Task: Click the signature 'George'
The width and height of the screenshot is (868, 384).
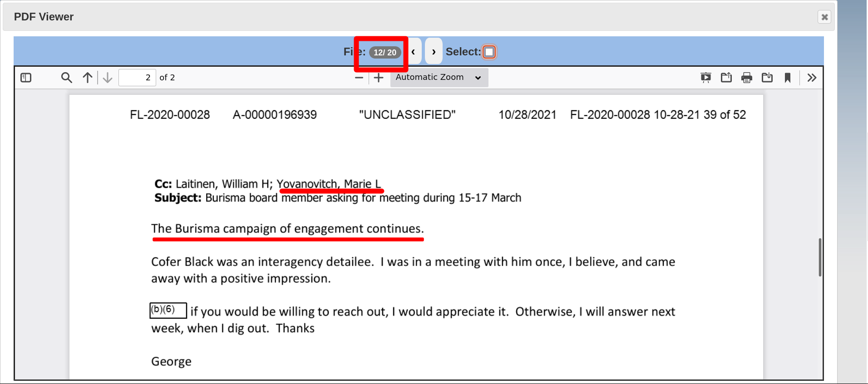Action: point(171,362)
